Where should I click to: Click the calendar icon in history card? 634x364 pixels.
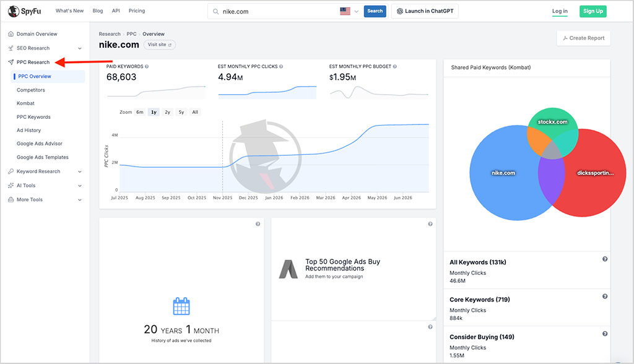coord(181,306)
